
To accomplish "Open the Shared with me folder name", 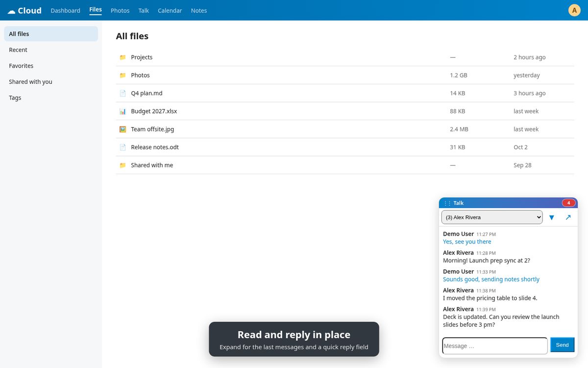I will [152, 165].
